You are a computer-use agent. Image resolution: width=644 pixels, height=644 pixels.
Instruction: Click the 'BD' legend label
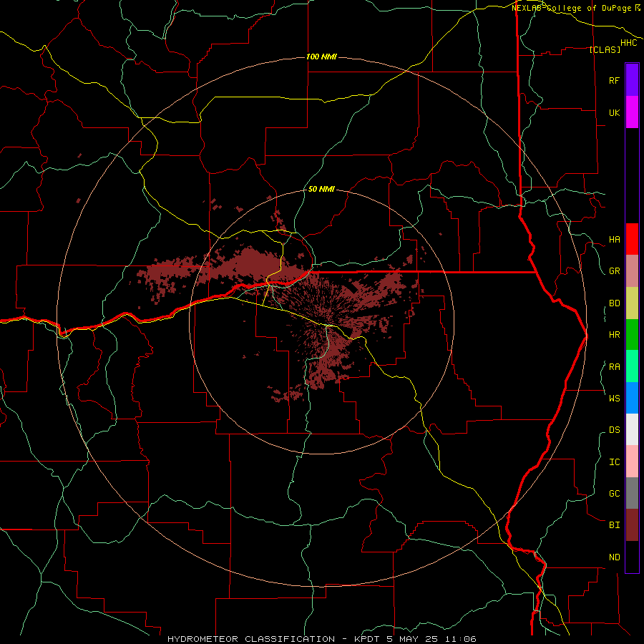tap(614, 303)
